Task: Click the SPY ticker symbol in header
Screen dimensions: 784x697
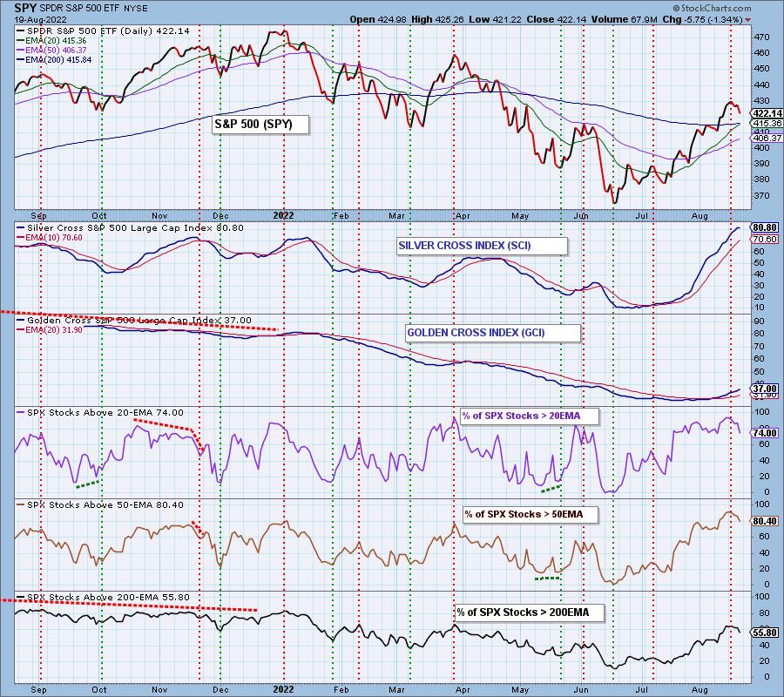Action: pyautogui.click(x=25, y=8)
